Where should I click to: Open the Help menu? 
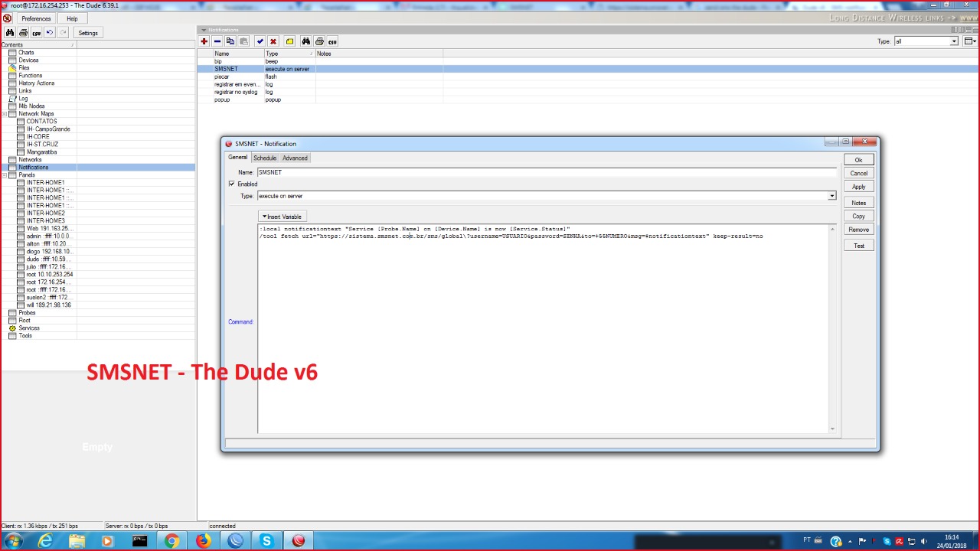click(72, 18)
